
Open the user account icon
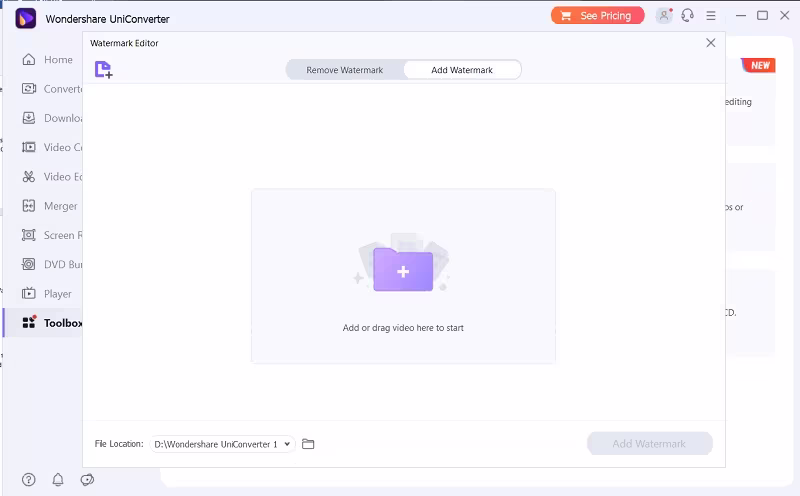click(x=664, y=16)
